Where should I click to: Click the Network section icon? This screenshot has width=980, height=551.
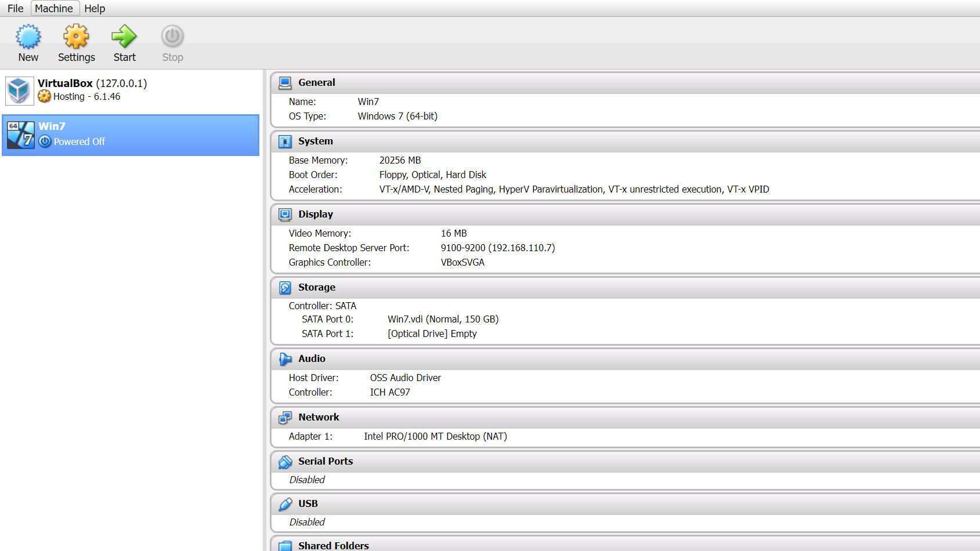(x=285, y=418)
